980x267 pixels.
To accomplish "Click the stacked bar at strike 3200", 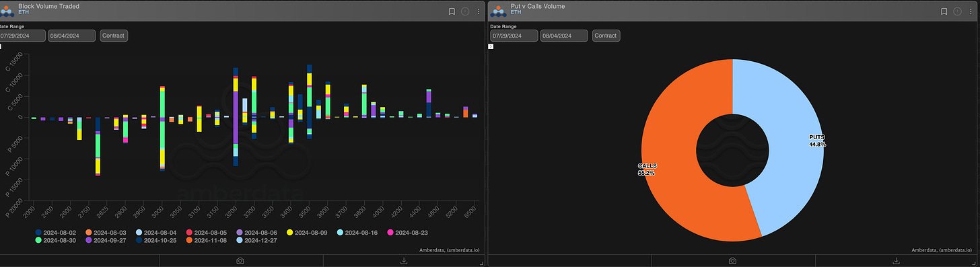I will 236,116.
